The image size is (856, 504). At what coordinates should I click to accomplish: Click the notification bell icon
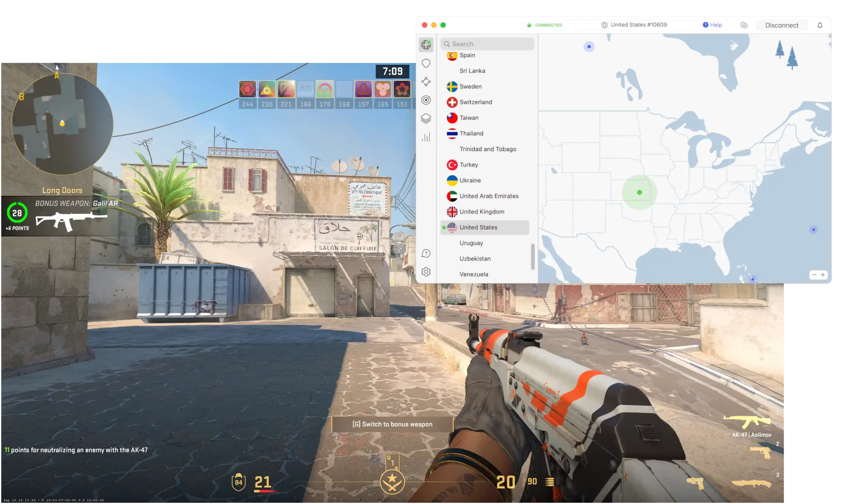coord(820,25)
